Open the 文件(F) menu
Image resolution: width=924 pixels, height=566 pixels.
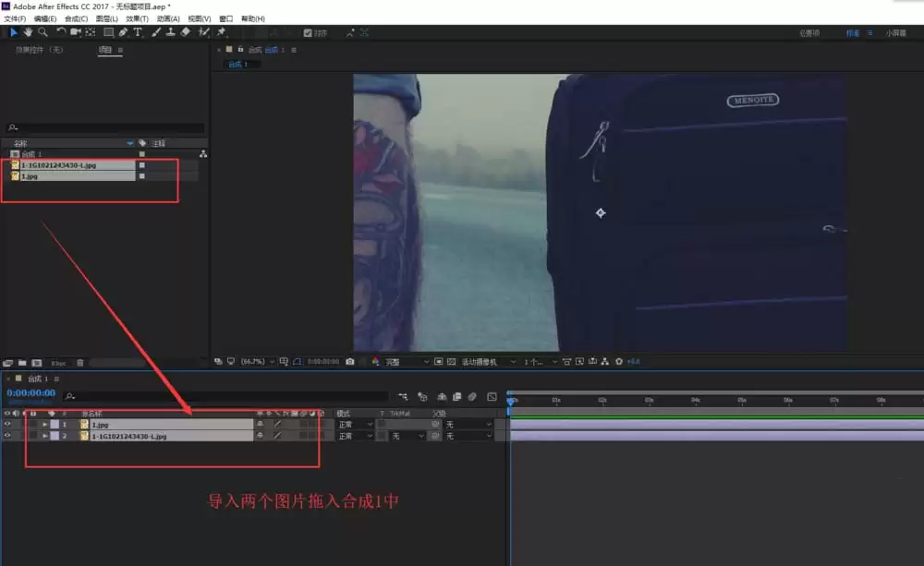click(15, 18)
